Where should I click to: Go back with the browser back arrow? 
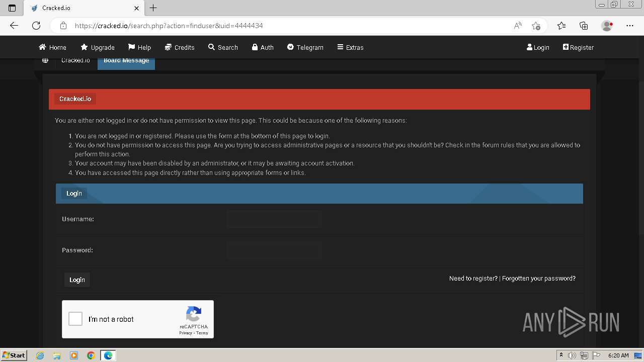click(x=14, y=26)
